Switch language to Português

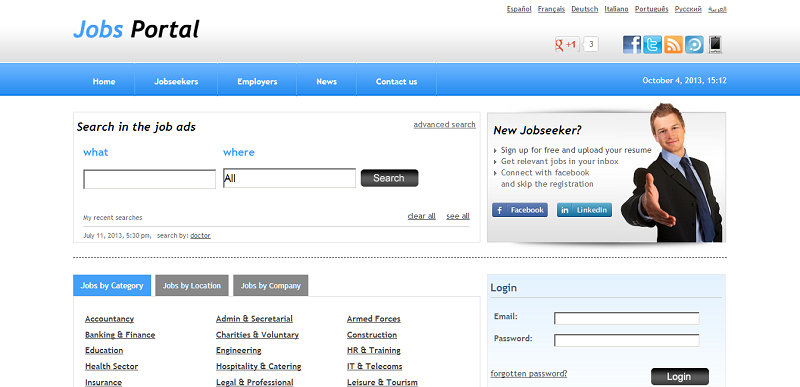[652, 9]
